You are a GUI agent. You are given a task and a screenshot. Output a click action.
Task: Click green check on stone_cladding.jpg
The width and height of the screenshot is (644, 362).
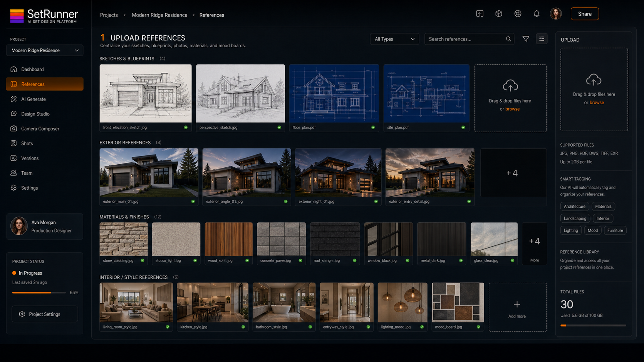click(x=143, y=260)
